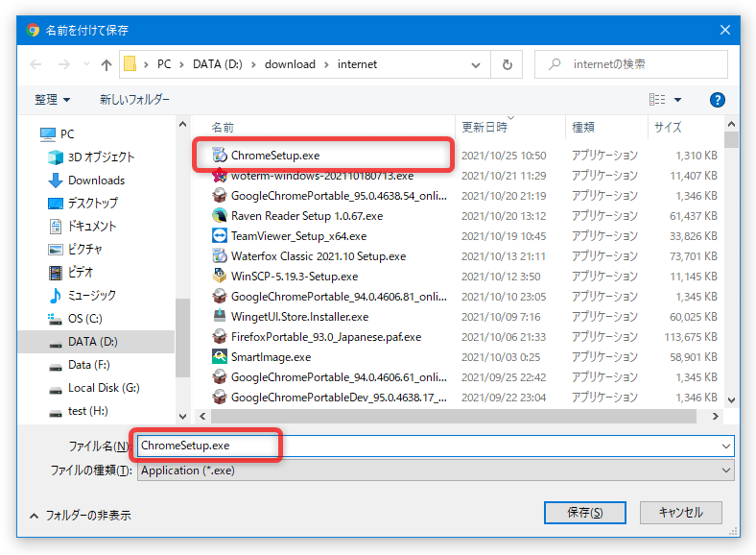Select Raven Reader Setup file icon
The height and width of the screenshot is (555, 756).
point(220,216)
